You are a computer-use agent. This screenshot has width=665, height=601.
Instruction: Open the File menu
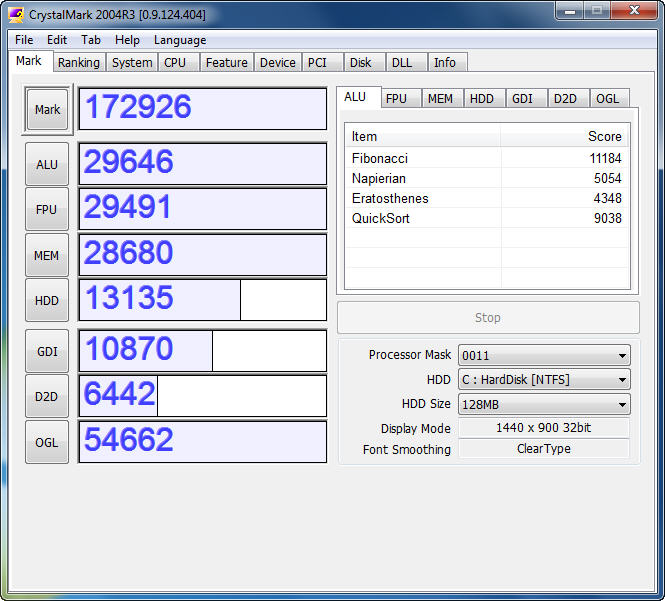tap(24, 40)
